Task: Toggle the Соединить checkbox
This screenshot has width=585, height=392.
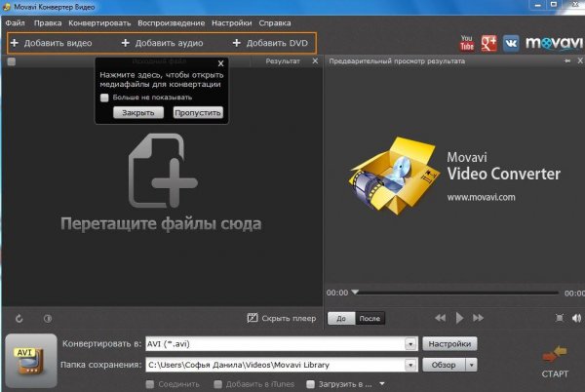Action: click(150, 384)
